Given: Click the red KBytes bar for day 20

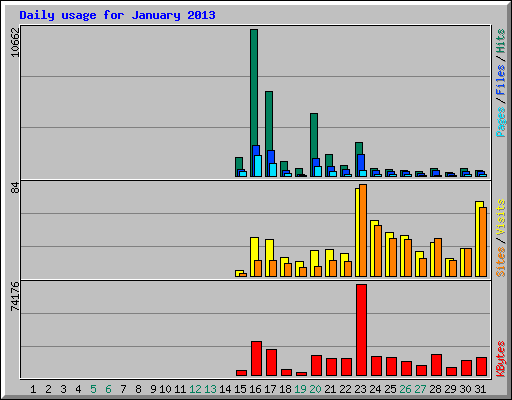Looking at the screenshot, I should [x=316, y=365].
